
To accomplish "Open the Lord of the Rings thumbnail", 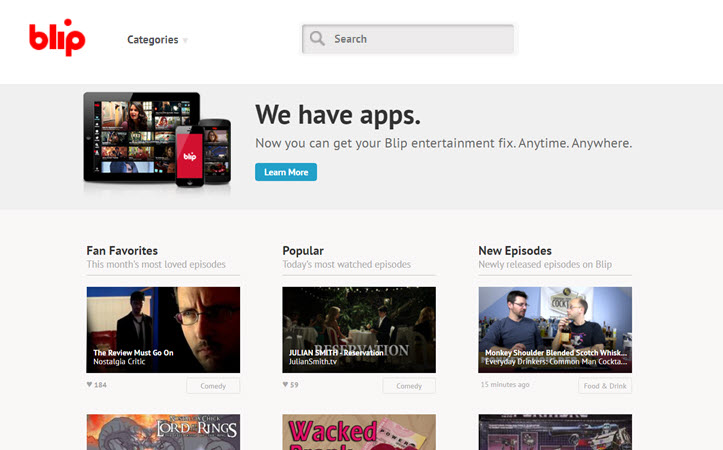I will click(163, 432).
